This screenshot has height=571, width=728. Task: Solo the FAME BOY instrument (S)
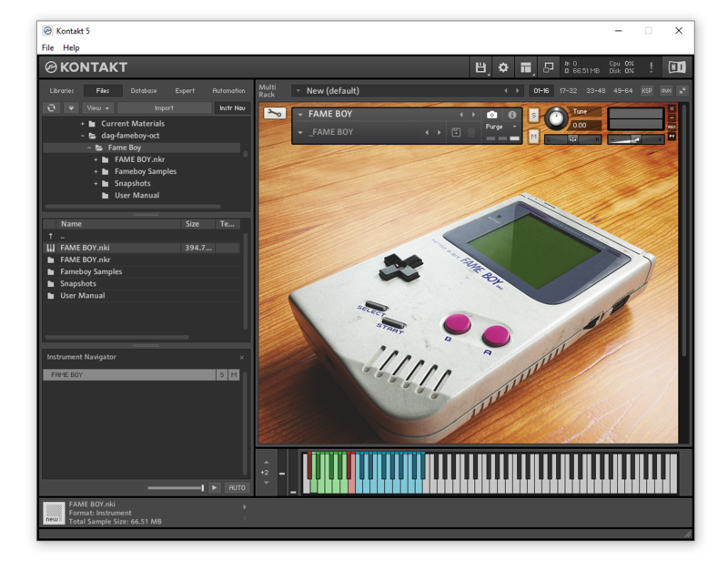(533, 115)
